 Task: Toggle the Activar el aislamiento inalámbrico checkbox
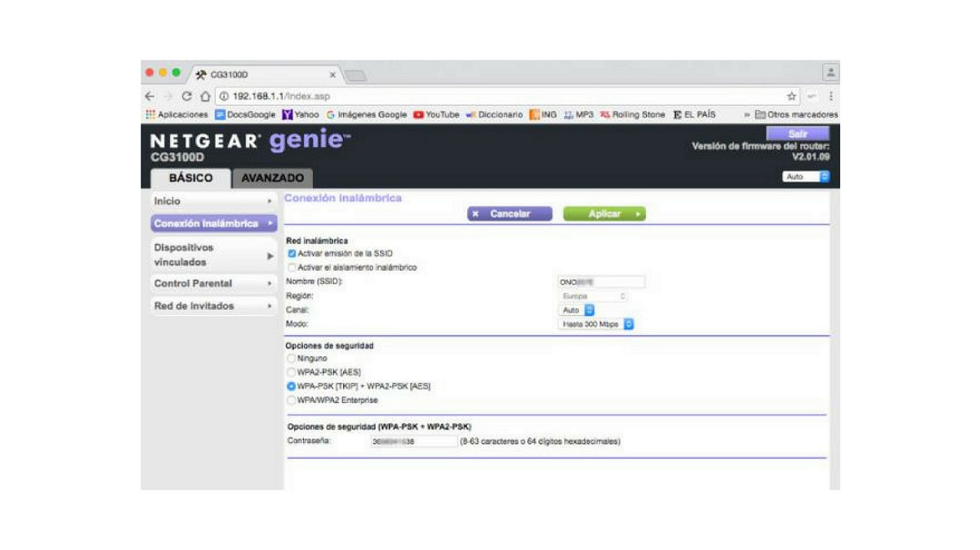tap(292, 268)
